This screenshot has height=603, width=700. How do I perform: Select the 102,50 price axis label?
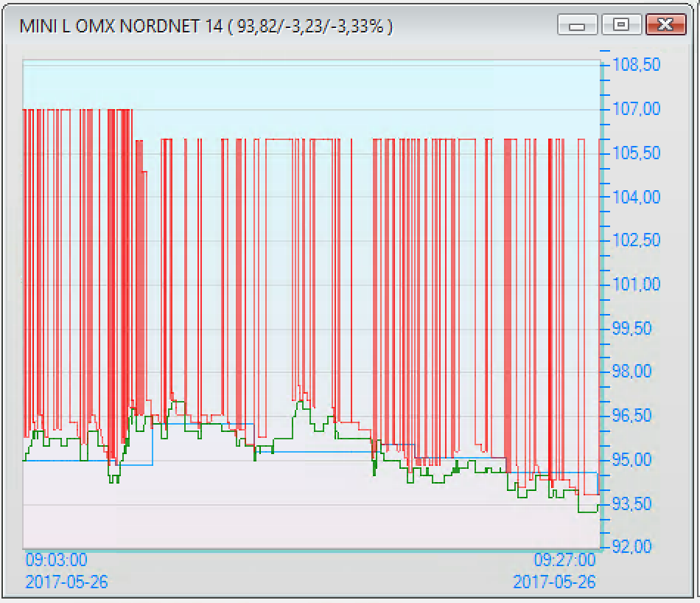[637, 240]
